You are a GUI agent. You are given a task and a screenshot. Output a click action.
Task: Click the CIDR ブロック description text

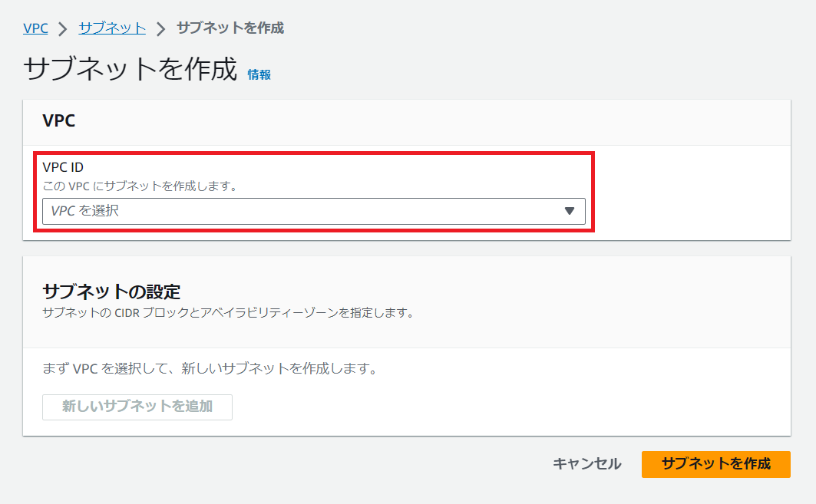(x=228, y=313)
